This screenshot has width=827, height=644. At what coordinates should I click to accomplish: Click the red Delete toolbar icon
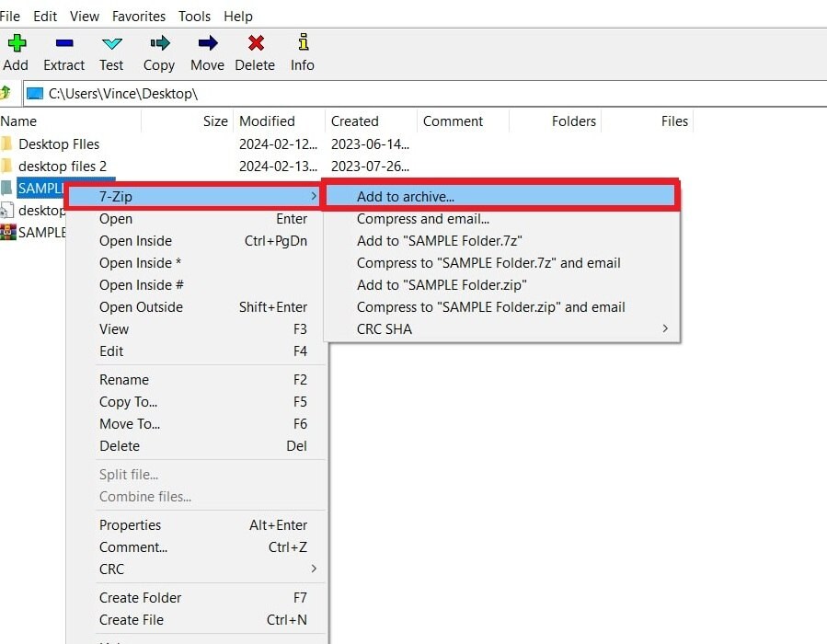pos(255,43)
